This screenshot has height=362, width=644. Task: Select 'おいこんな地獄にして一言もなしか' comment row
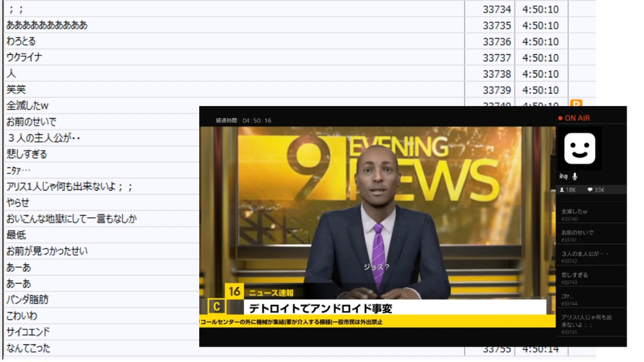(x=101, y=219)
